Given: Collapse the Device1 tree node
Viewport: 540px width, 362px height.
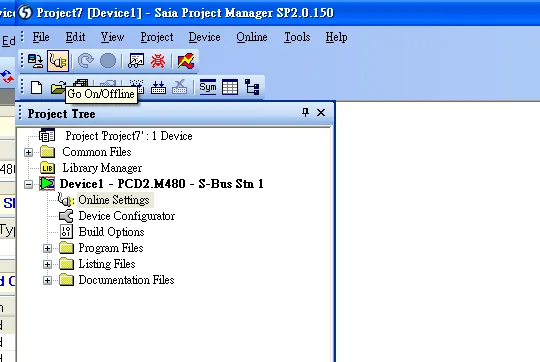Looking at the screenshot, I should [29, 184].
